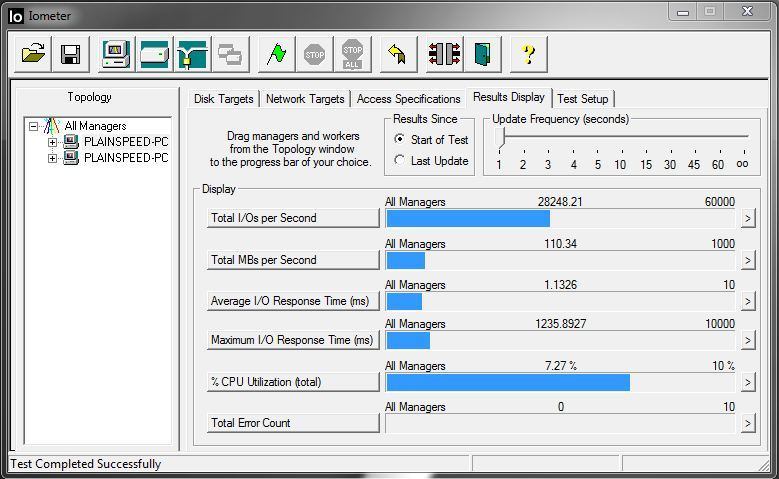Click the 110.34 MBs value

pos(560,243)
